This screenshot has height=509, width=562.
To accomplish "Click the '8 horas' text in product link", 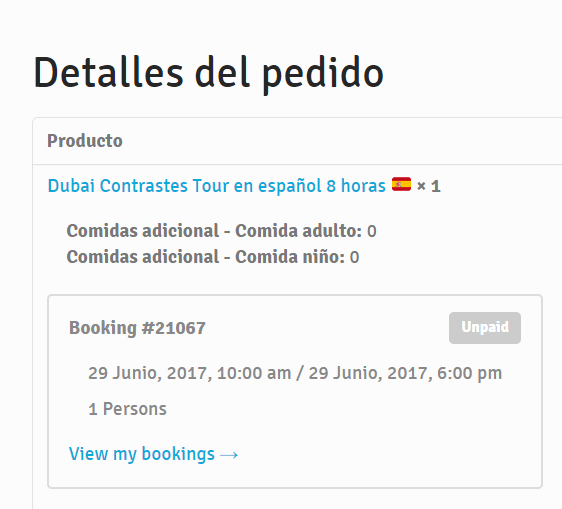I will pyautogui.click(x=356, y=186).
